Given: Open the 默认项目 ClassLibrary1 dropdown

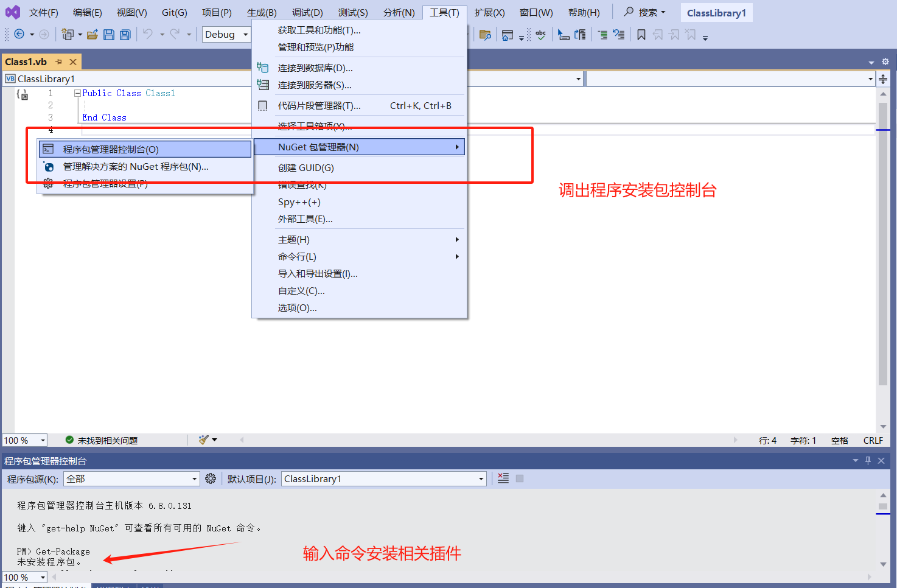Looking at the screenshot, I should pyautogui.click(x=480, y=478).
